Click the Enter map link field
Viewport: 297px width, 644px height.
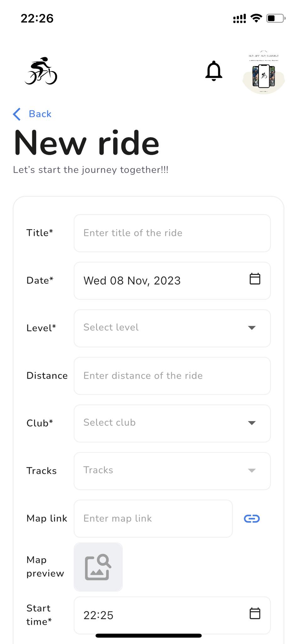click(x=153, y=519)
